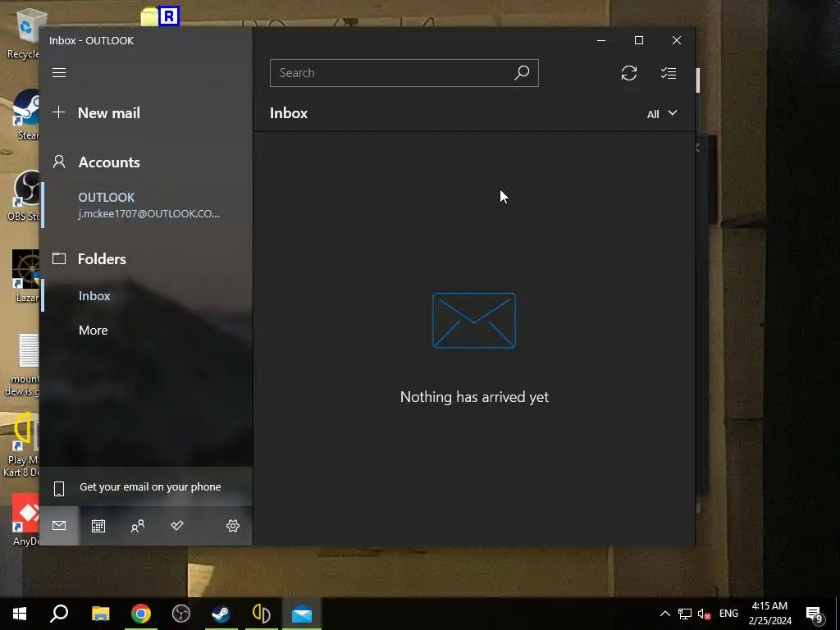This screenshot has height=630, width=840.
Task: Open Mail settings gear icon
Action: pos(232,526)
